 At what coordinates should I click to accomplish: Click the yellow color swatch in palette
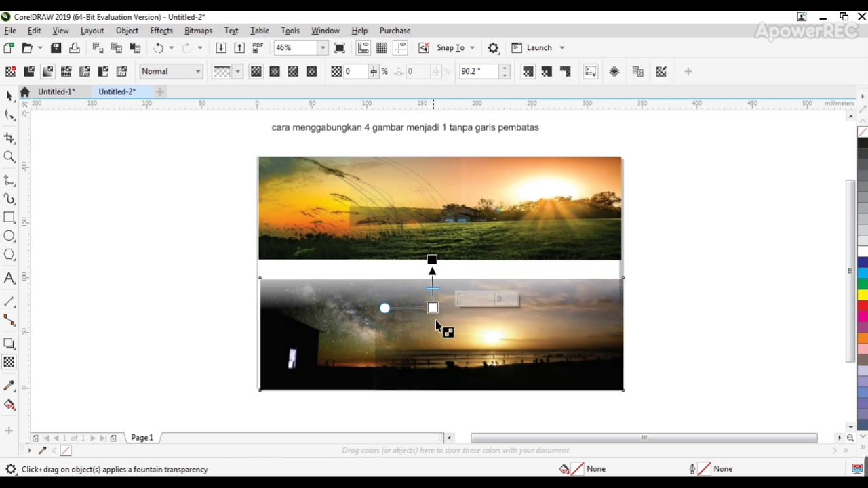pos(863,295)
